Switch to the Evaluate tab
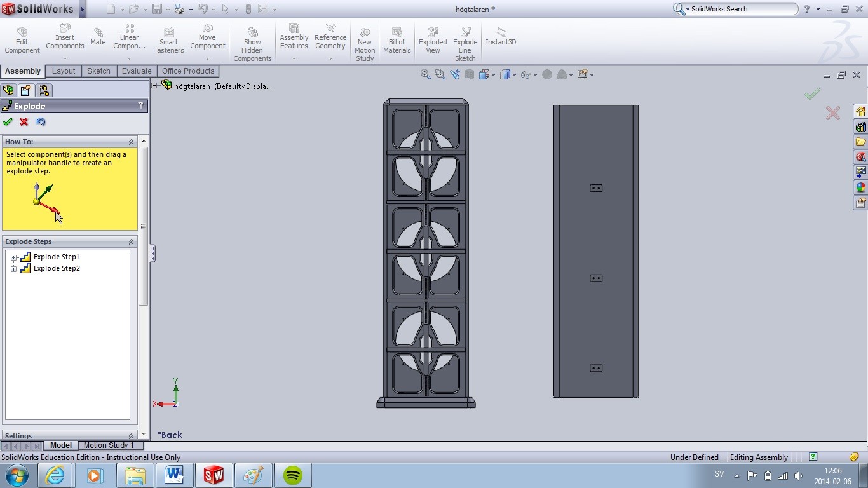 point(137,71)
